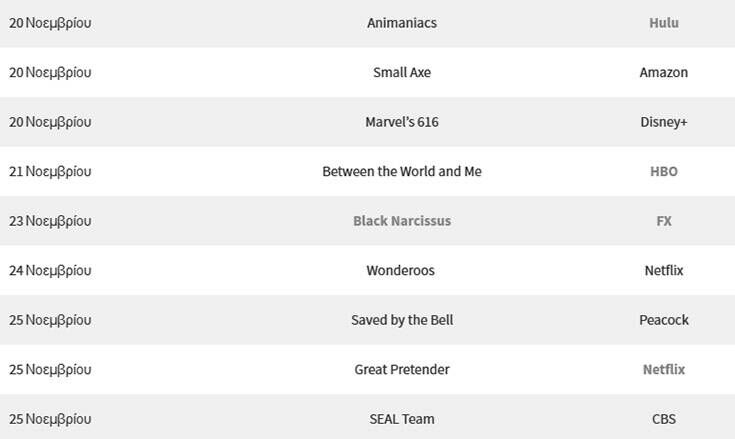Click the SEAL Team title
This screenshot has width=735, height=439.
tap(401, 419)
